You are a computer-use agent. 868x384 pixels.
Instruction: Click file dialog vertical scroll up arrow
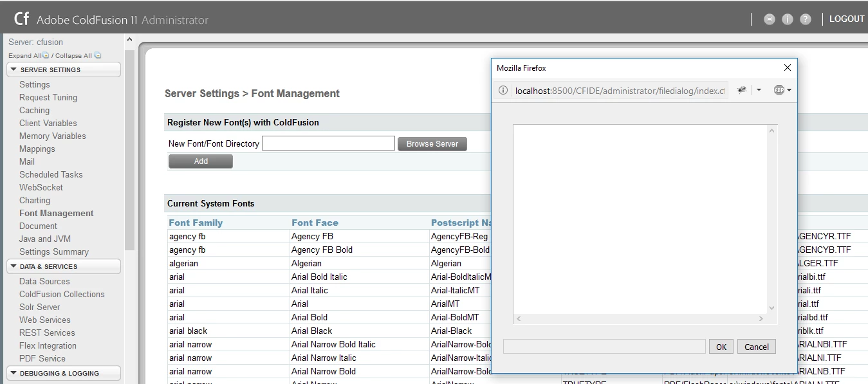(772, 131)
